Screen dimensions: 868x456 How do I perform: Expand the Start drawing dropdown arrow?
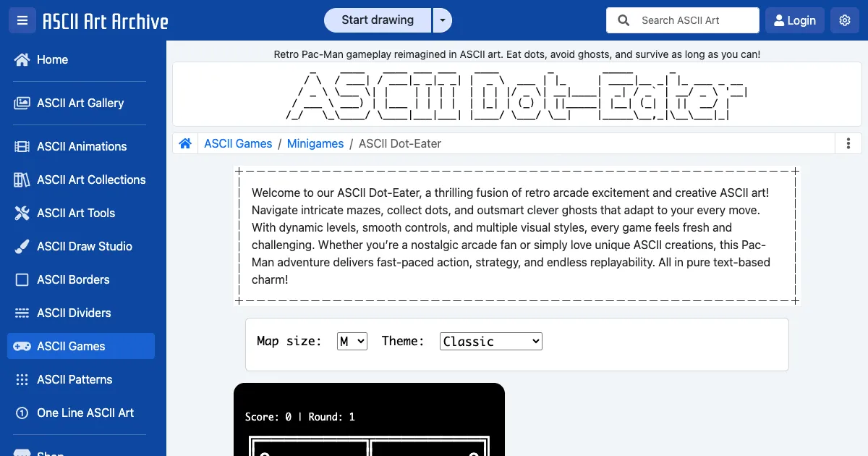[x=442, y=20]
